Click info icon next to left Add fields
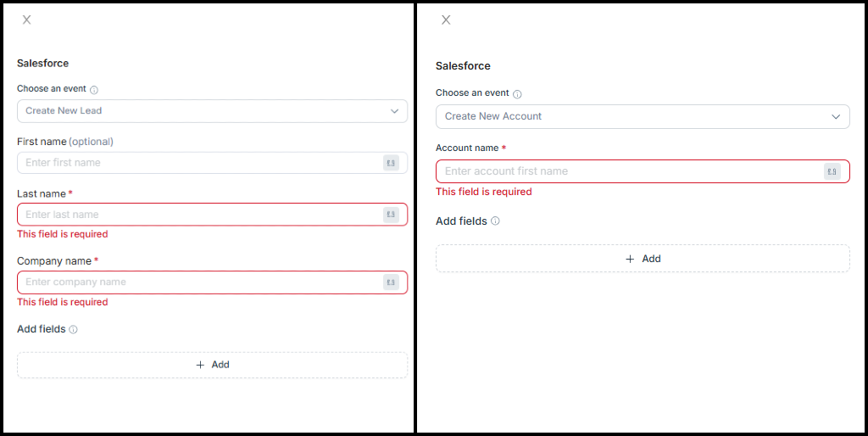The image size is (868, 436). click(73, 330)
